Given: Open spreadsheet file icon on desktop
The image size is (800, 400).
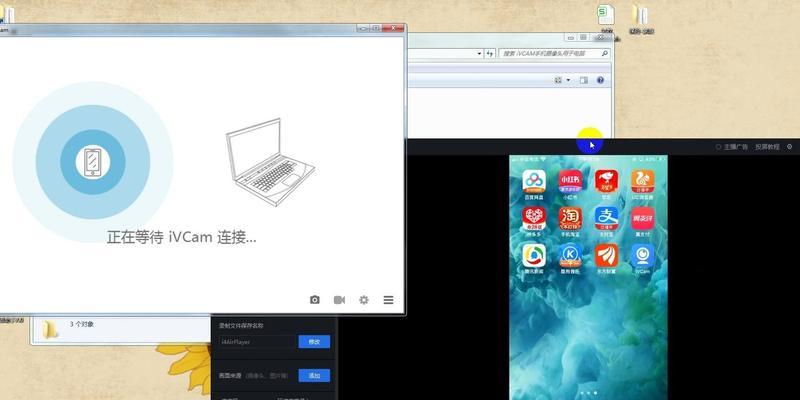Looking at the screenshot, I should coord(606,15).
